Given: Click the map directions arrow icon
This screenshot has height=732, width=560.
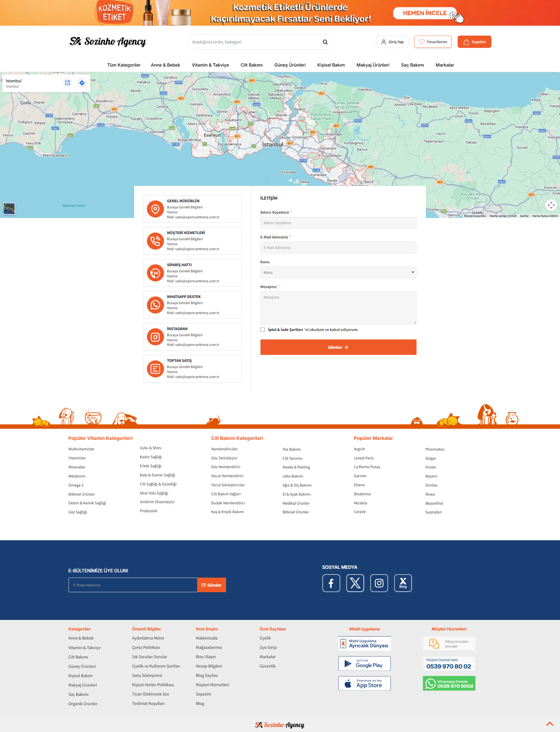Looking at the screenshot, I should coord(82,83).
